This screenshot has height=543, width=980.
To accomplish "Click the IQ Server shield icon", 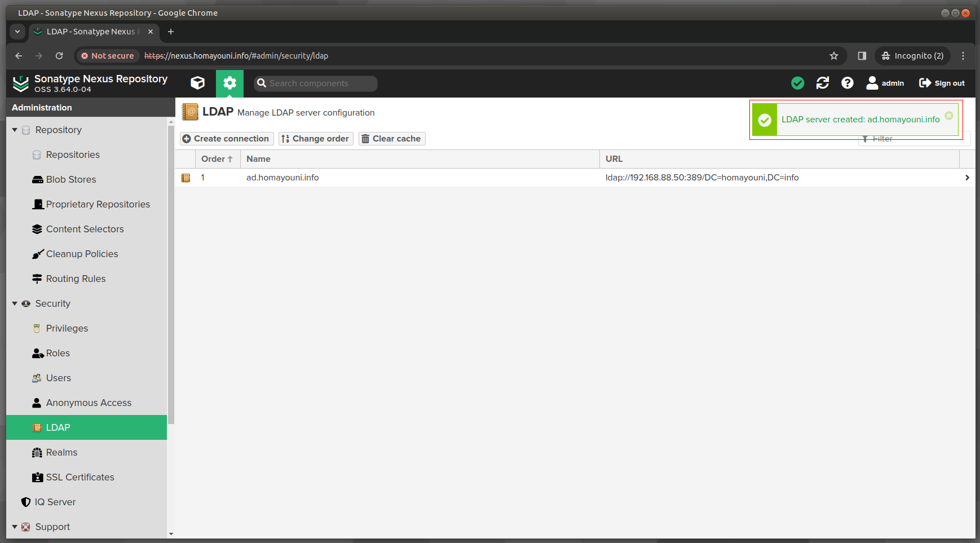I will click(26, 502).
